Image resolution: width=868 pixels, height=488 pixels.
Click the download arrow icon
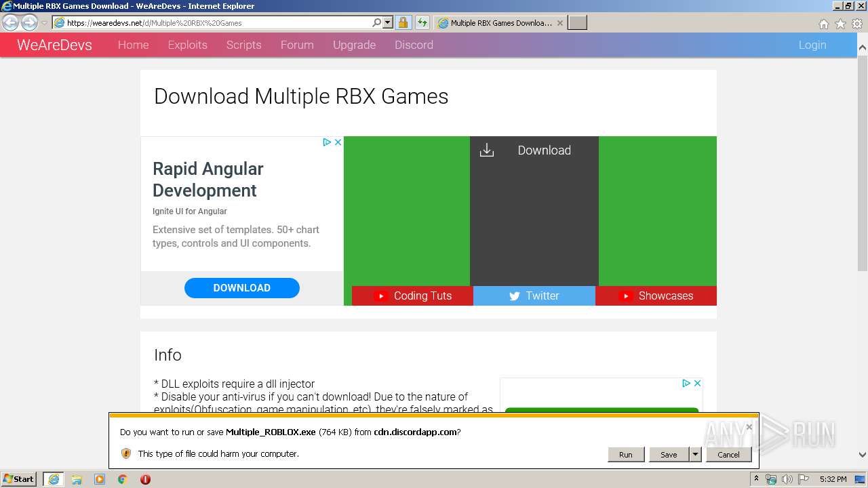pyautogui.click(x=487, y=150)
